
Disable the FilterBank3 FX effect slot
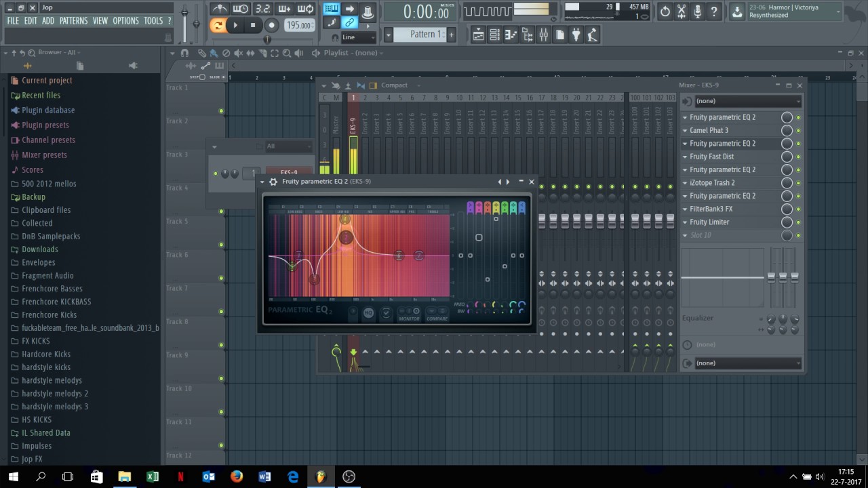coord(798,209)
